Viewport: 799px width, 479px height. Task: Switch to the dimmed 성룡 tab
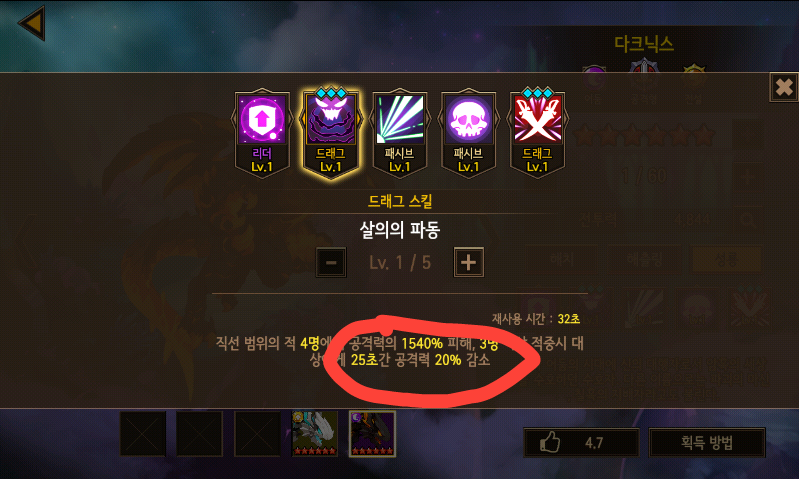pyautogui.click(x=727, y=260)
